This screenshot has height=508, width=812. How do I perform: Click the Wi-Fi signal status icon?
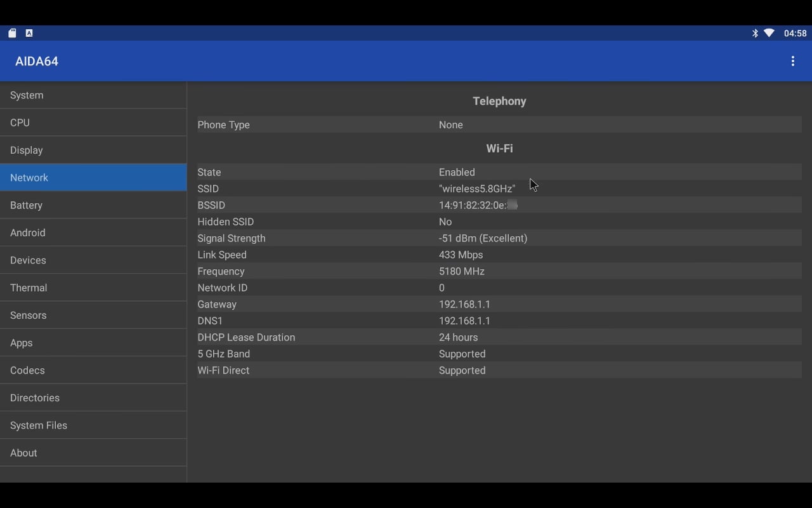point(769,33)
